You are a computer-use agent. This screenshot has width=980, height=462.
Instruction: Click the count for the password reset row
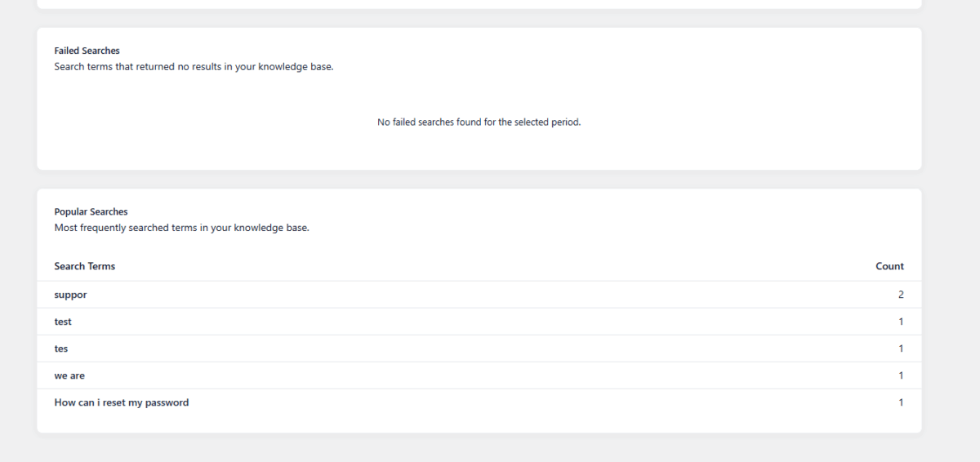(901, 402)
